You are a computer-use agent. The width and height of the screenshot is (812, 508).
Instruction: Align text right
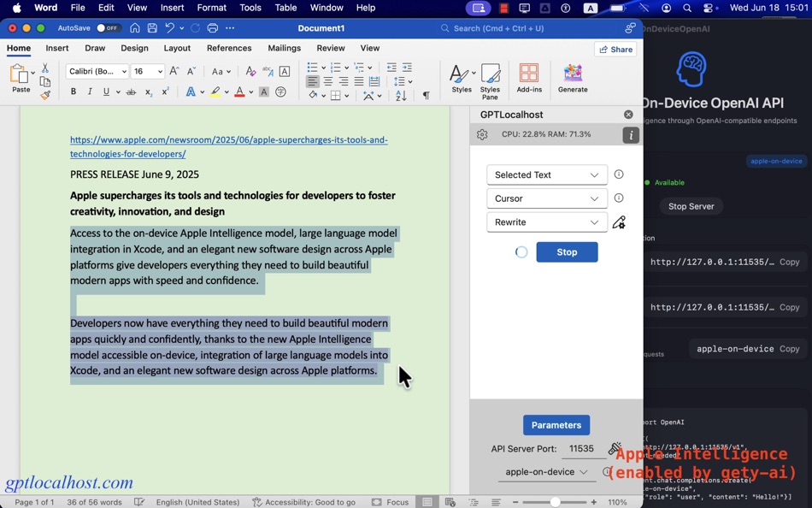344,81
